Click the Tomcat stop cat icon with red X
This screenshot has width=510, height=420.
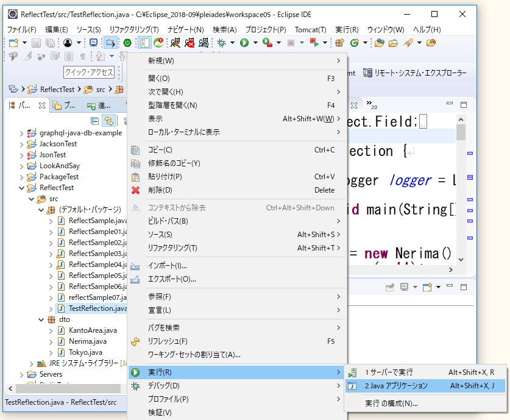[x=189, y=43]
